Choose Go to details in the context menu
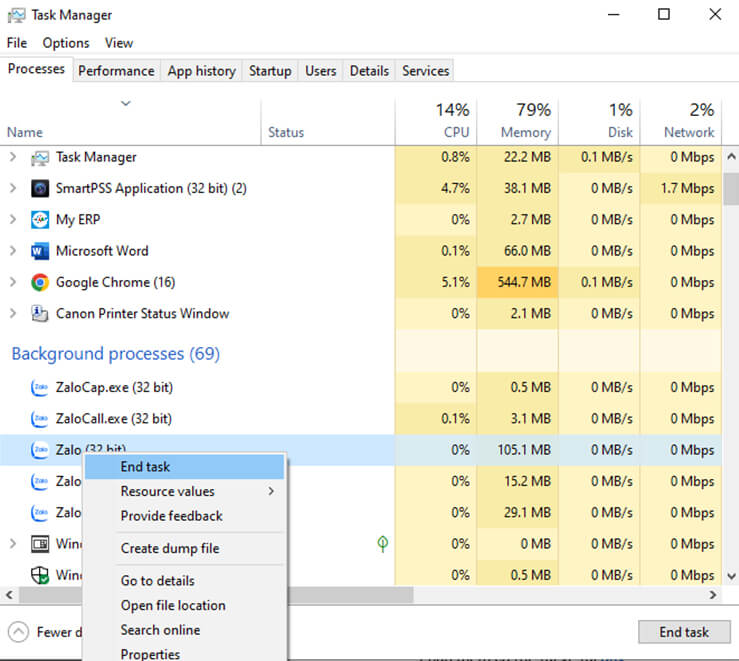The image size is (739, 661). click(x=184, y=580)
